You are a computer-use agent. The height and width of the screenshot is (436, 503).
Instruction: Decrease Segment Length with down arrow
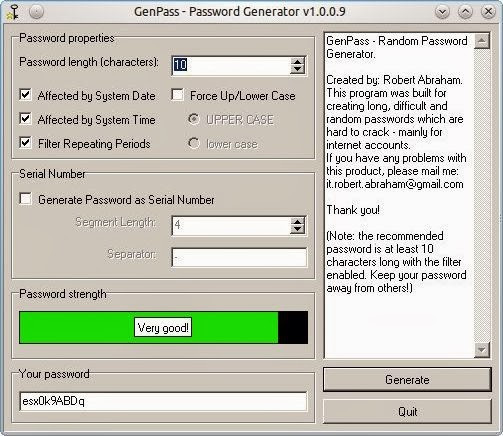click(x=297, y=230)
